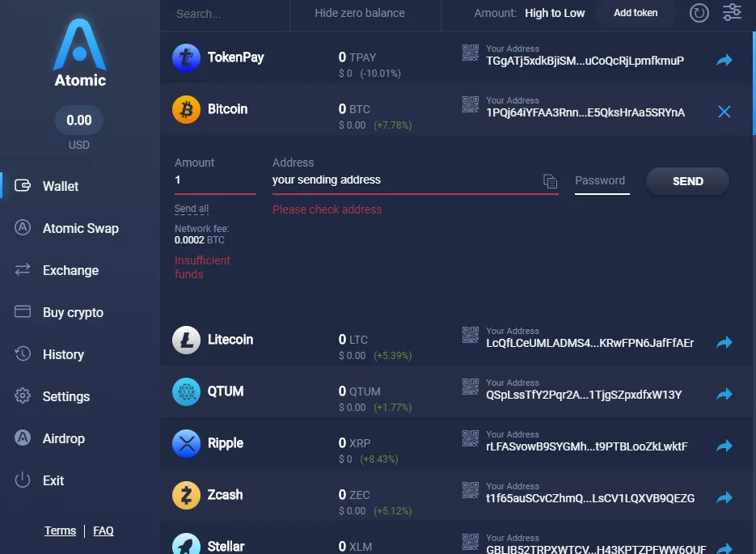Open the filter sliders icon
The height and width of the screenshot is (554, 756).
tap(732, 13)
